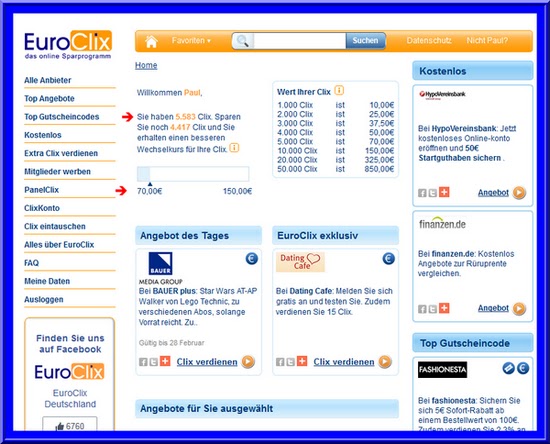Open Alles über EuroClix
Image resolution: width=550 pixels, height=444 pixels.
pos(59,244)
